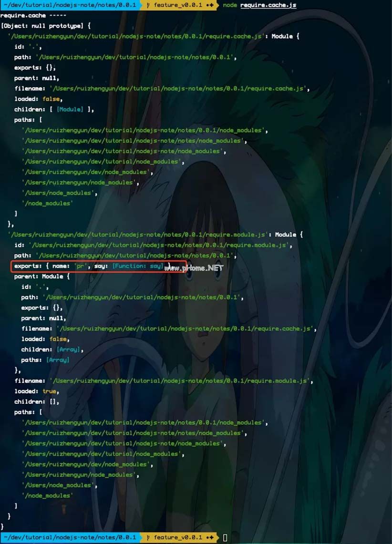Click the 'children: [],' line
The width and height of the screenshot is (392, 544).
pos(37,401)
